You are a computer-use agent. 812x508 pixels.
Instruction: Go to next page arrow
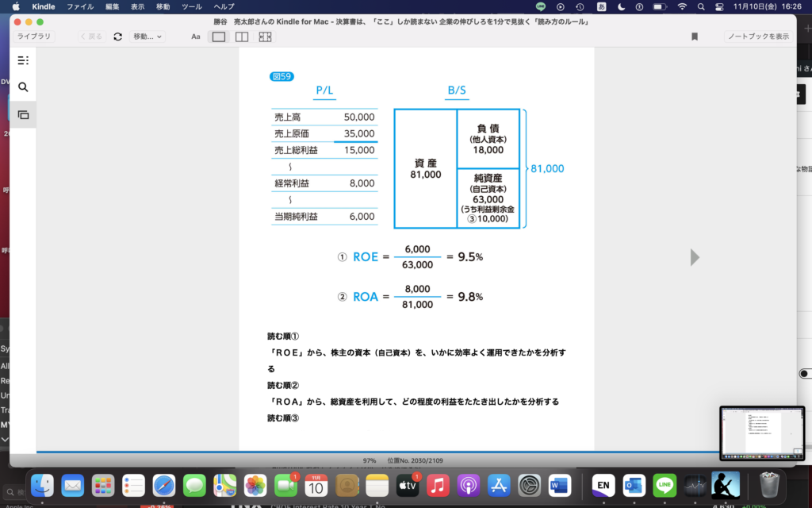(x=695, y=257)
